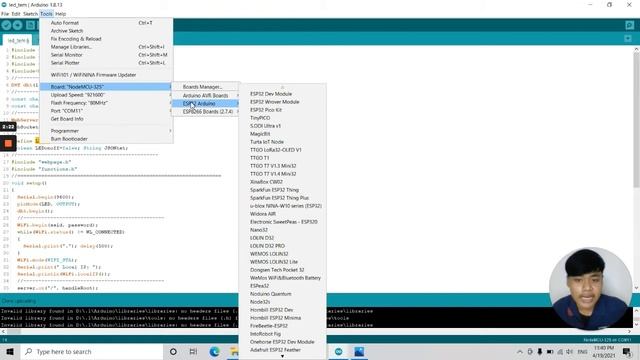Click the console horizontal scrollbar
640x360 pixels.
point(316,331)
